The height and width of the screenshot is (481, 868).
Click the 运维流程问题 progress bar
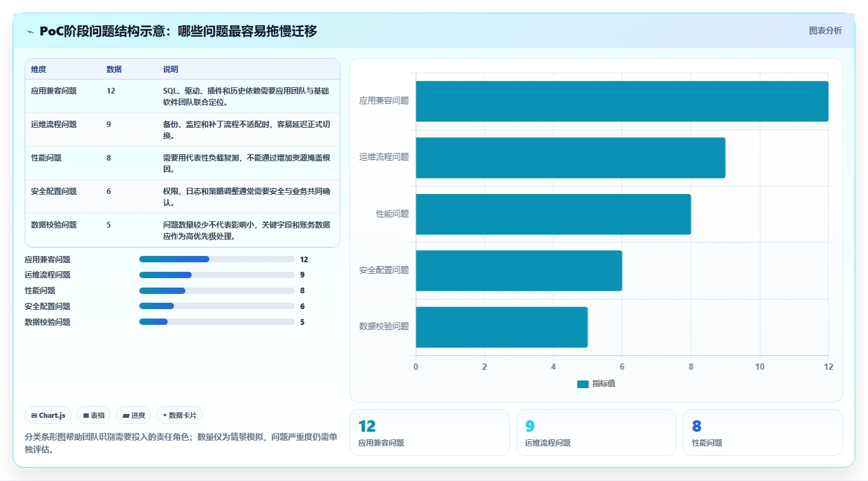click(217, 275)
